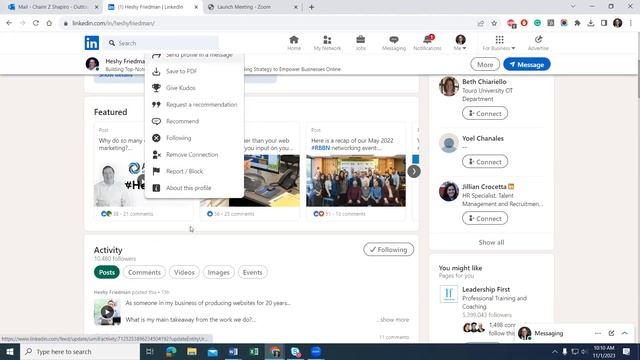Connect with Yoel Chanales
Image resolution: width=640 pixels, height=360 pixels.
[485, 162]
